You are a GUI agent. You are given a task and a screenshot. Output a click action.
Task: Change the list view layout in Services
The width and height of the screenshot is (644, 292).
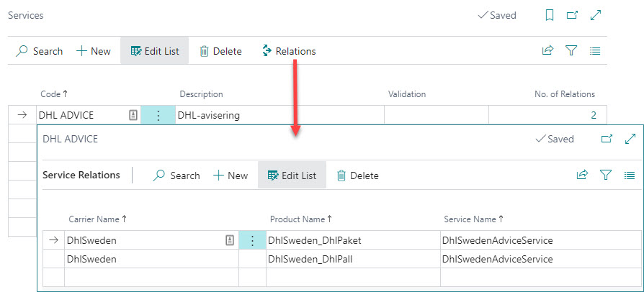click(595, 51)
